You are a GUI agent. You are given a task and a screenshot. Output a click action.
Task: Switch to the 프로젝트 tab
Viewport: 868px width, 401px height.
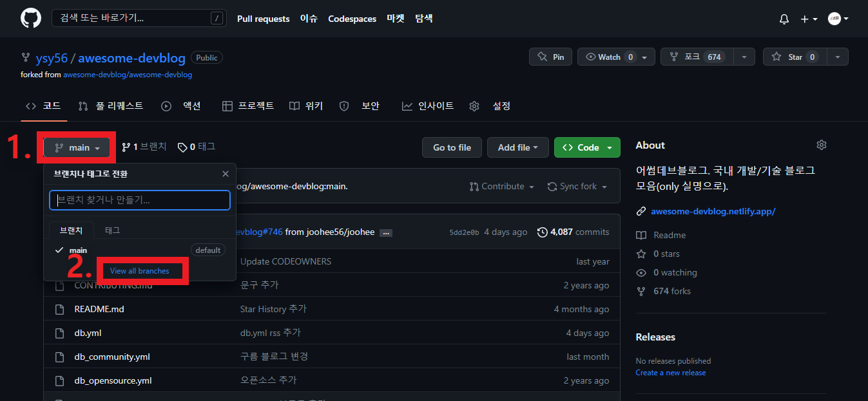247,106
